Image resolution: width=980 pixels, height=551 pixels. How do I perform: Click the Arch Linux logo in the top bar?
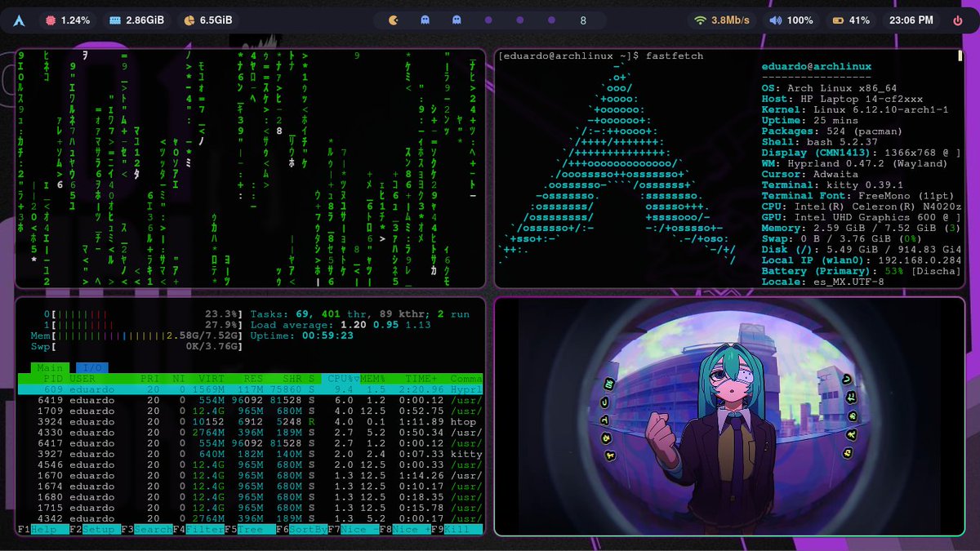[20, 20]
